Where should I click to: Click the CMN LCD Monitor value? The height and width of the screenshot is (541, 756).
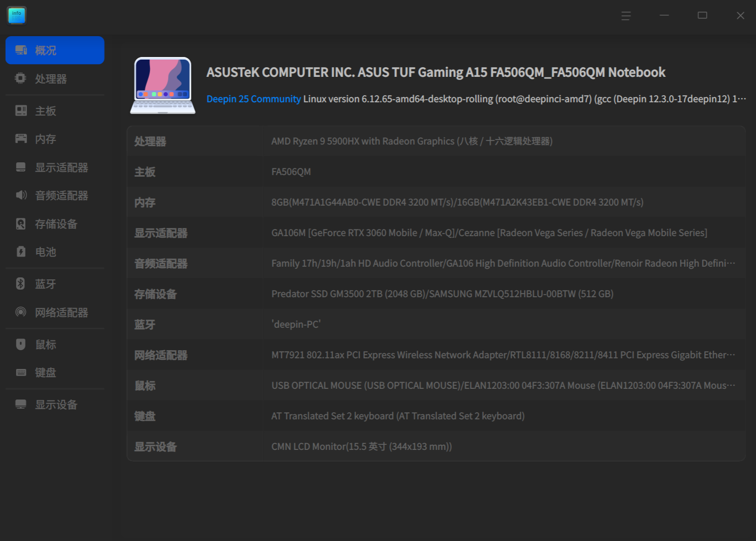362,446
